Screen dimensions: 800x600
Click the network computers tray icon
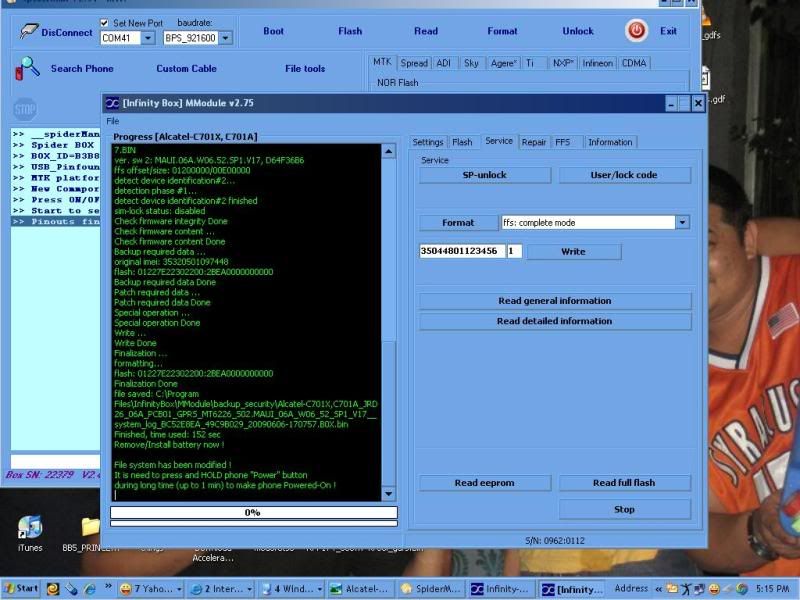coord(700,589)
